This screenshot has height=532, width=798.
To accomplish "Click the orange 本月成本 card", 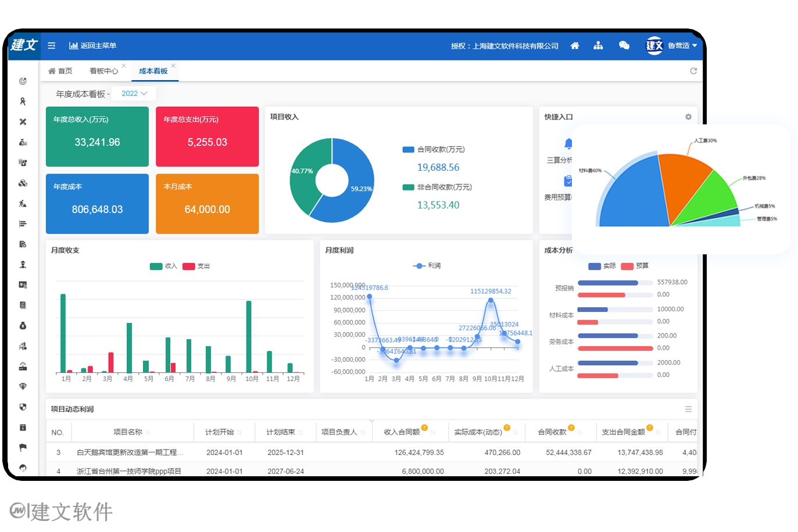I will [x=207, y=204].
